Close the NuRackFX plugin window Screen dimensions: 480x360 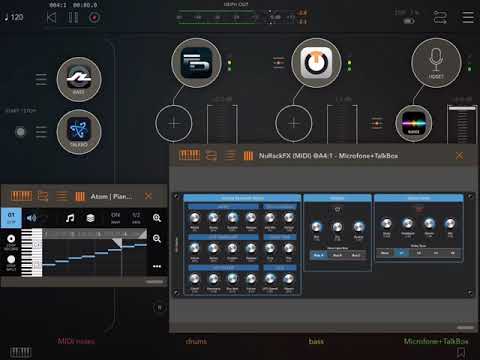click(x=459, y=155)
